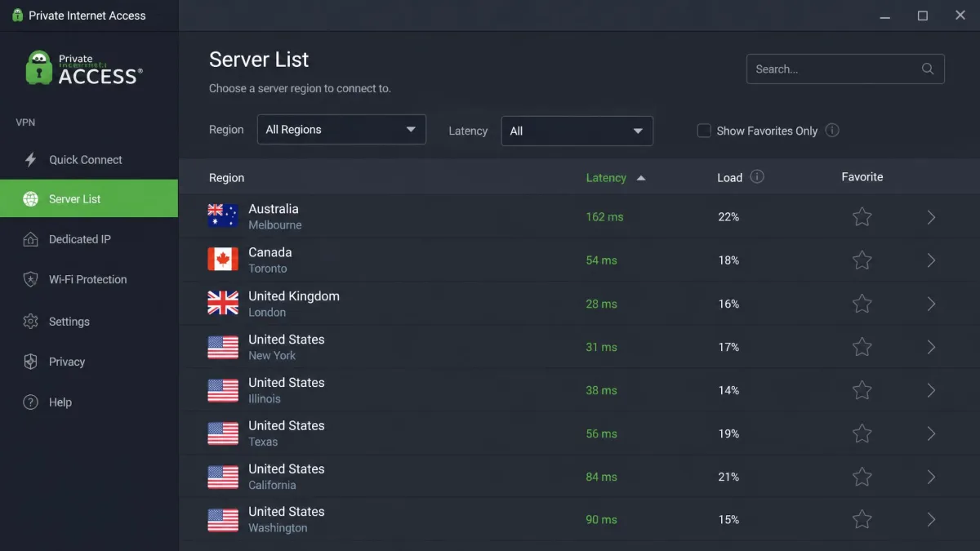Click the padlock icon in title bar

(16, 16)
